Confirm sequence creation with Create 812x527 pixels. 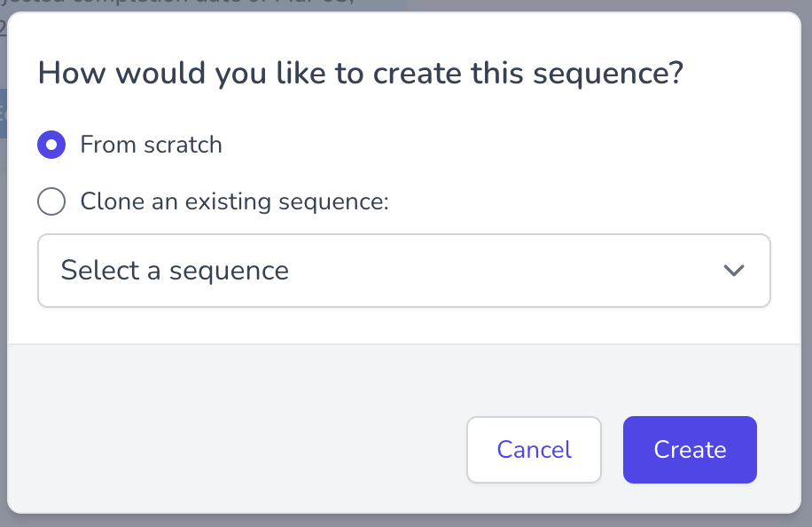tap(690, 450)
